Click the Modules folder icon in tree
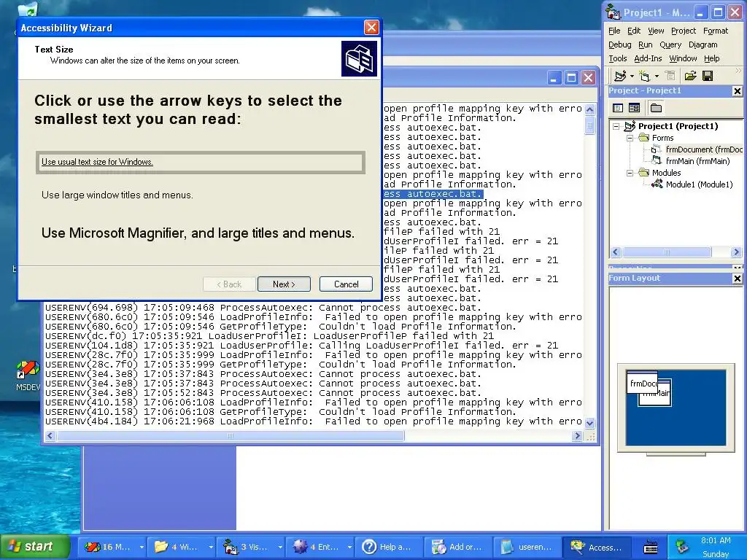Screen dimensions: 747x560 click(644, 173)
